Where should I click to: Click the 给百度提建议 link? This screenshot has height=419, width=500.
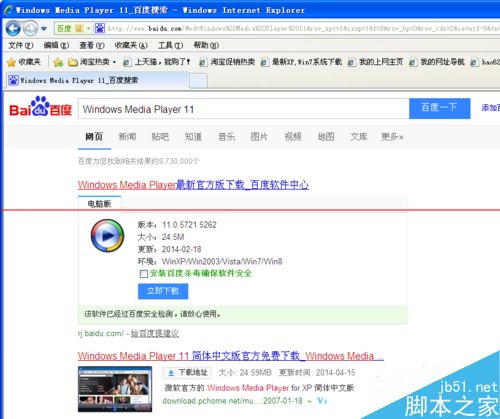point(155,333)
